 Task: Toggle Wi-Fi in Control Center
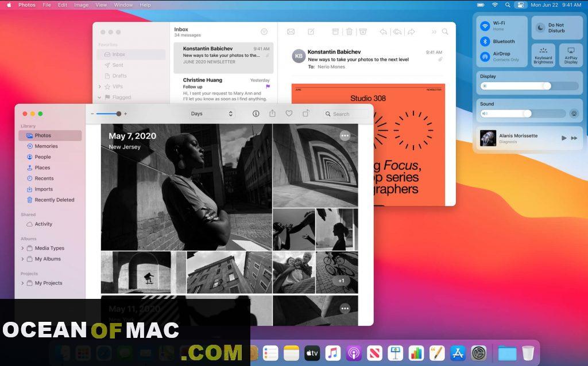click(x=485, y=26)
